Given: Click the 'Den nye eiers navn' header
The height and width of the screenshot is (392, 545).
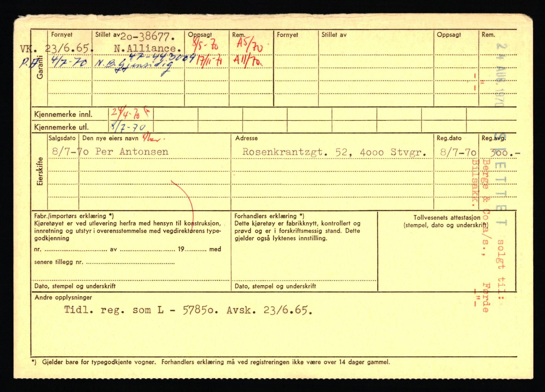Looking at the screenshot, I should point(110,138).
